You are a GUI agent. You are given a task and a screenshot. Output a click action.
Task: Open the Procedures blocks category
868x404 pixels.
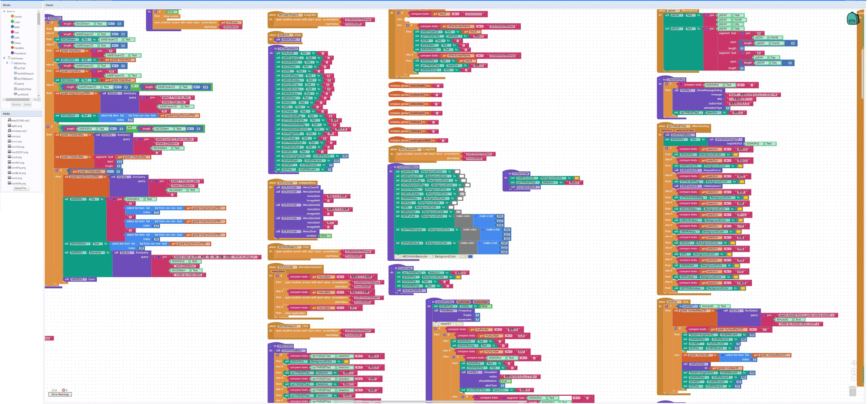pyautogui.click(x=20, y=53)
